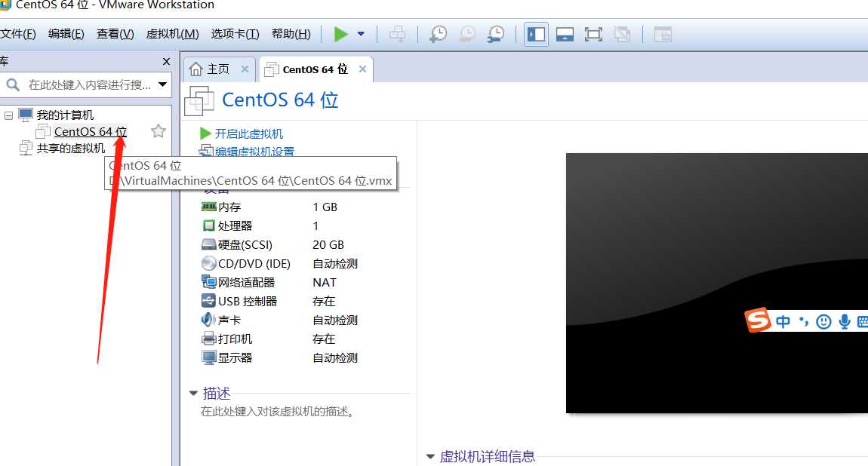Open the 虚拟机(M) menu
The width and height of the screenshot is (868, 466).
point(172,34)
